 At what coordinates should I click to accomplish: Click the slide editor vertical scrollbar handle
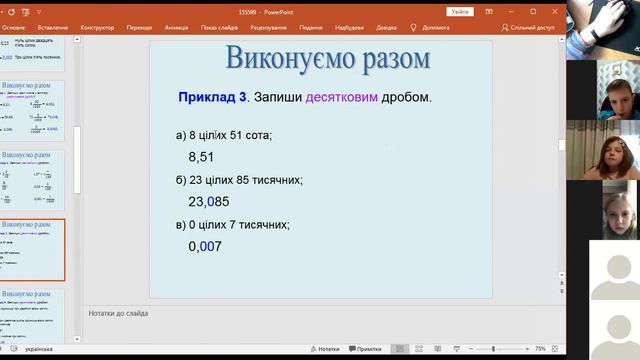point(562,145)
